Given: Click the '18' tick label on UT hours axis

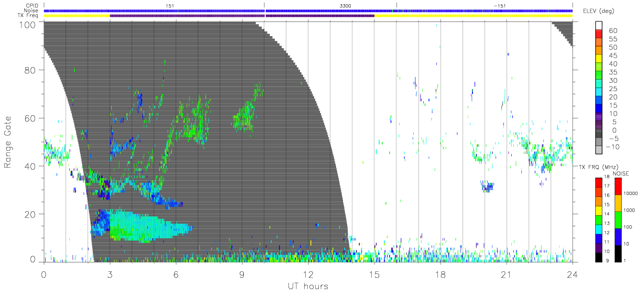Looking at the screenshot, I should [441, 274].
